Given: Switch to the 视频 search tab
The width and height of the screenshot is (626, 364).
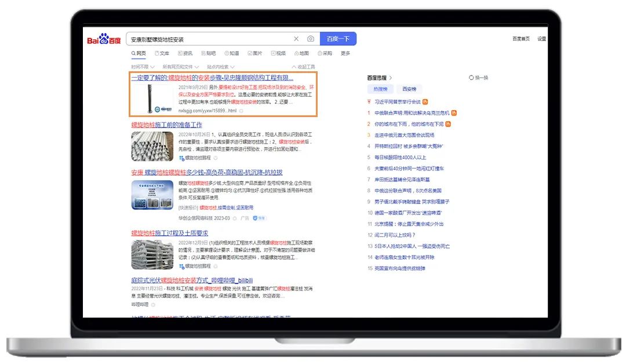Looking at the screenshot, I should [278, 53].
